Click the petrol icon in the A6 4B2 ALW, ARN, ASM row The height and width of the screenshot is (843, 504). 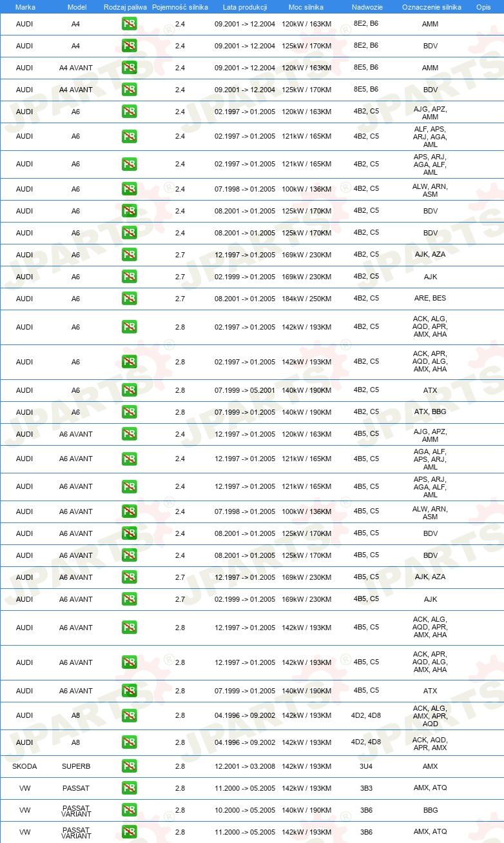[x=129, y=189]
